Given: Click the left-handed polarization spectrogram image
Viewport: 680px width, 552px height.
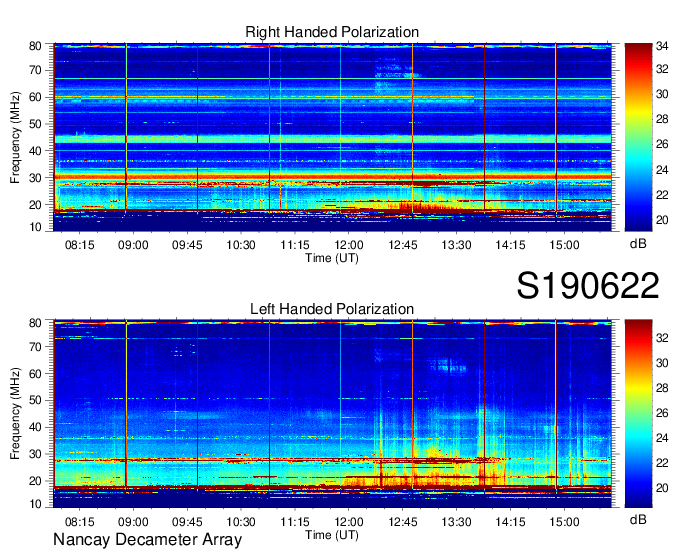Looking at the screenshot, I should click(x=332, y=414).
